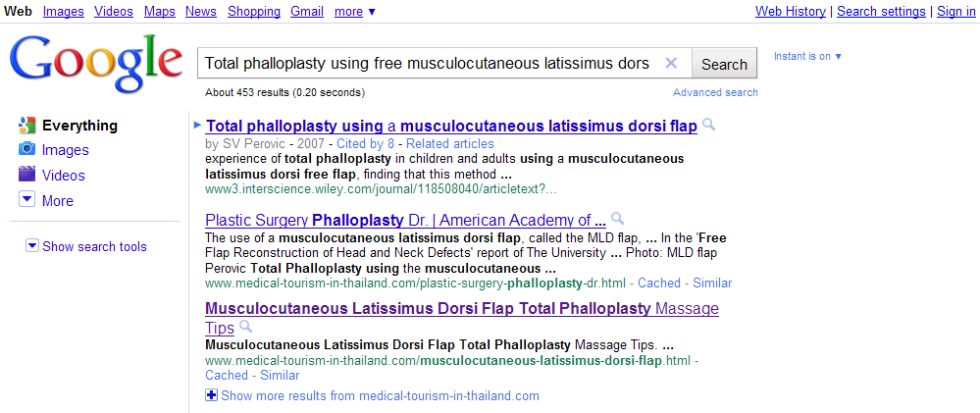Open the Advanced search link
The image size is (980, 413).
715,92
